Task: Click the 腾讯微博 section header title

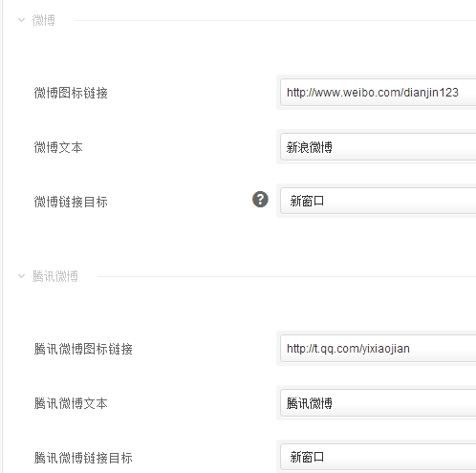Action: [x=55, y=276]
